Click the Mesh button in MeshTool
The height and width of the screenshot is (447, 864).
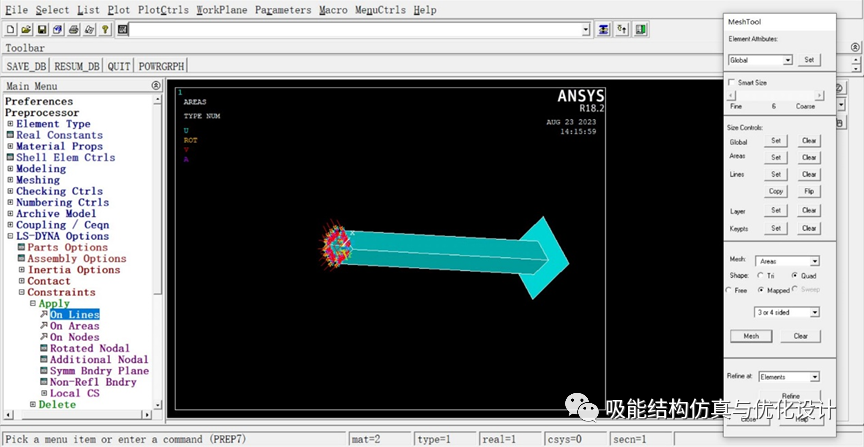click(751, 336)
